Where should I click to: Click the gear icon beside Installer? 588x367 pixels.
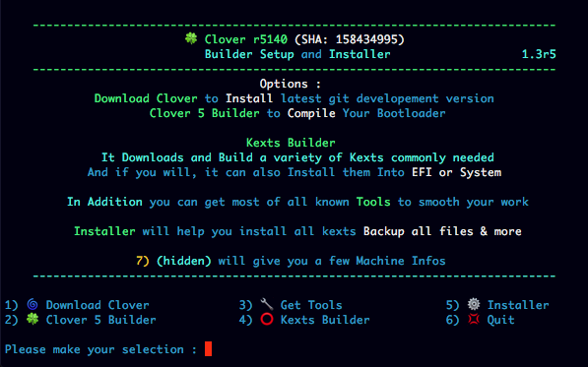pyautogui.click(x=474, y=304)
